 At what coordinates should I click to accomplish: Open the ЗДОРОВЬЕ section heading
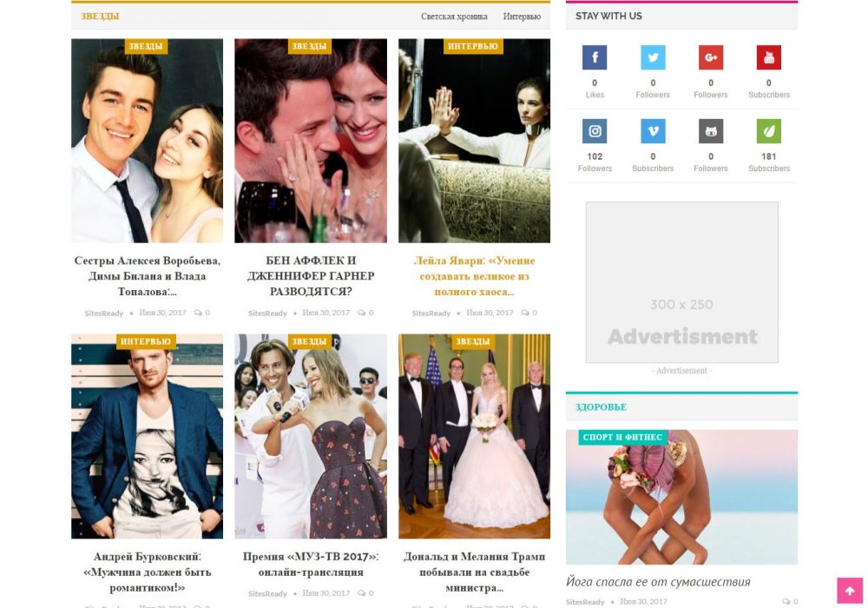click(x=602, y=407)
